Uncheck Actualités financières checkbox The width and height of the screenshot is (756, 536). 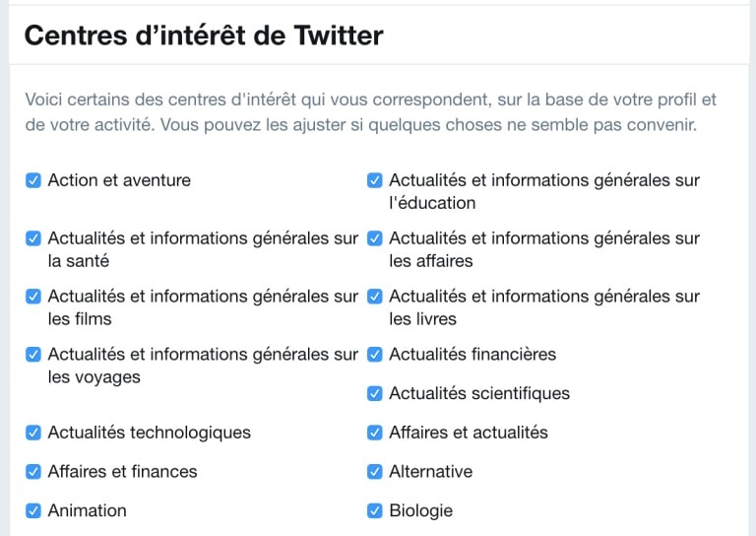point(375,355)
